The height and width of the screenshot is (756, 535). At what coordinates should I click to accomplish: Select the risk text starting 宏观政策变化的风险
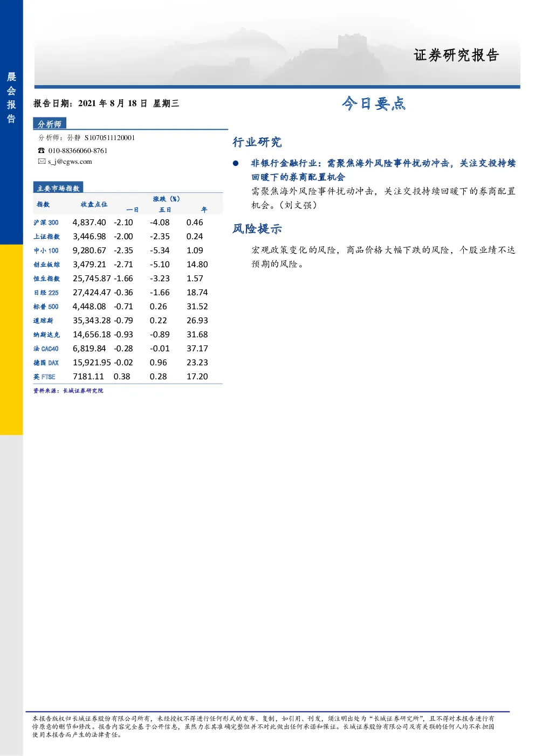point(383,257)
